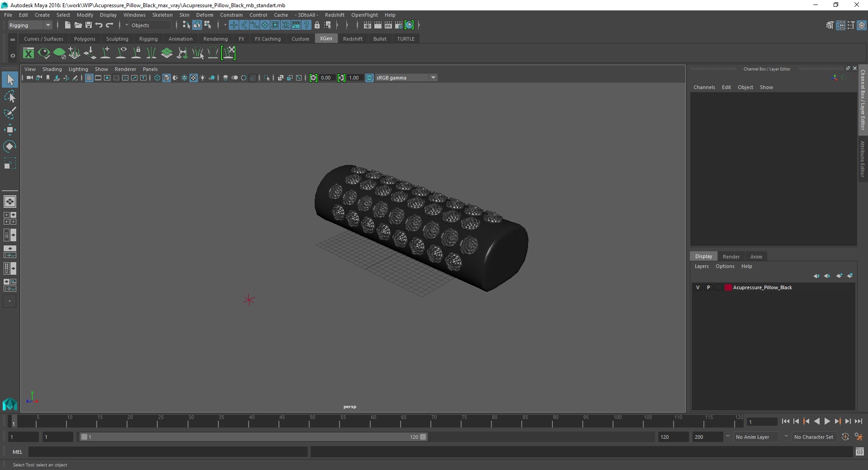868x470 pixels.
Task: Toggle use all lights in viewport
Action: coord(203,78)
